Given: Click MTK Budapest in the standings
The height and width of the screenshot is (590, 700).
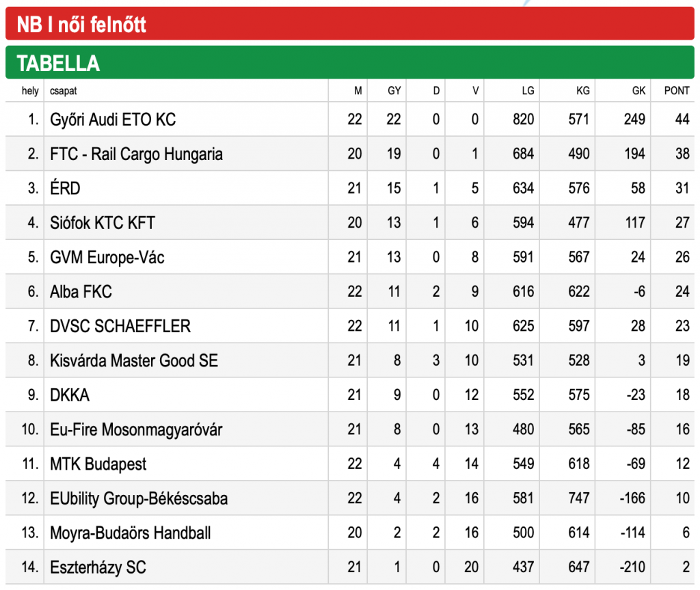Looking at the screenshot, I should (98, 464).
